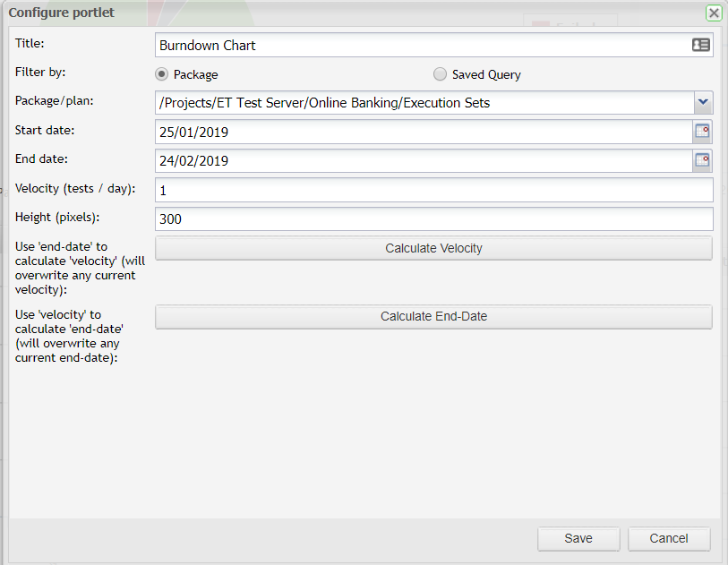
Task: Click the 'Package' radio label text
Action: coord(195,75)
